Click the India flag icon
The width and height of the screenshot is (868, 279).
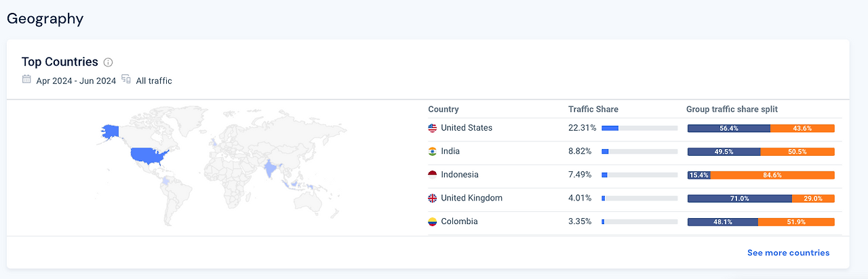pyautogui.click(x=433, y=152)
